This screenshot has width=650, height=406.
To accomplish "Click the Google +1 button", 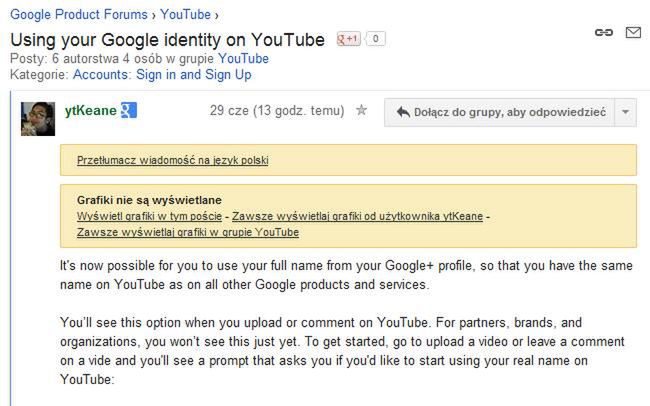I will [x=349, y=39].
